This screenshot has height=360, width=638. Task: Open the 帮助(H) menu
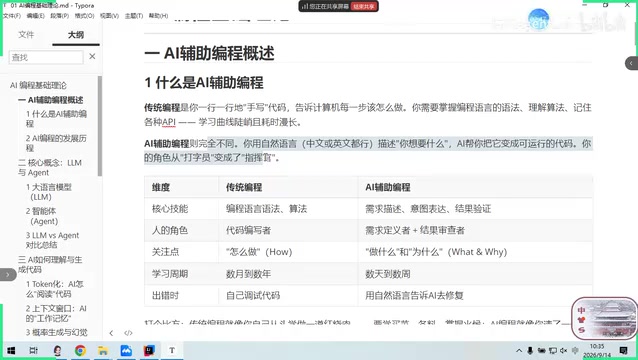pos(158,15)
